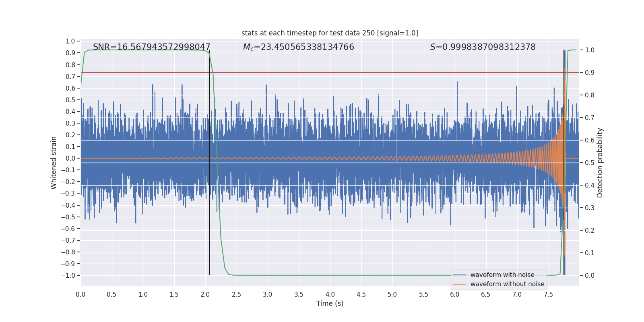The height and width of the screenshot is (322, 644).
Task: Click the 7.0 tick on the Time axis
Action: 517,294
